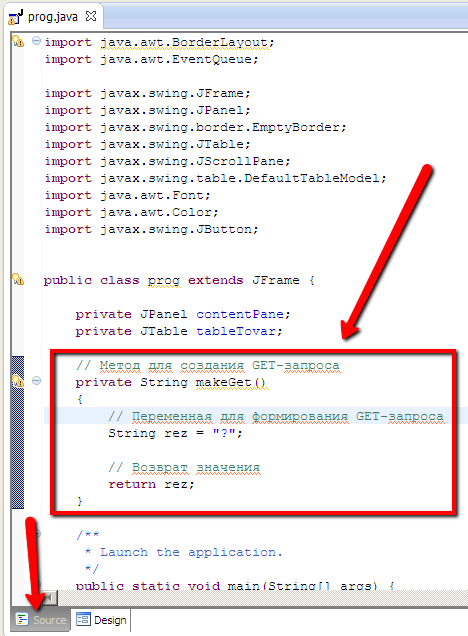Click the Javadoc 'Launch the application.' text
The width and height of the screenshot is (468, 636).
pos(191,553)
